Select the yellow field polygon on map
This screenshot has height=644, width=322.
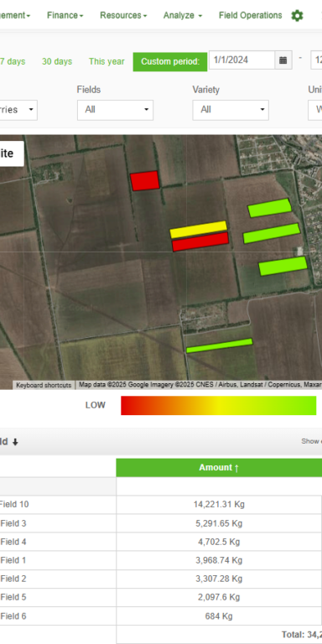pyautogui.click(x=199, y=230)
